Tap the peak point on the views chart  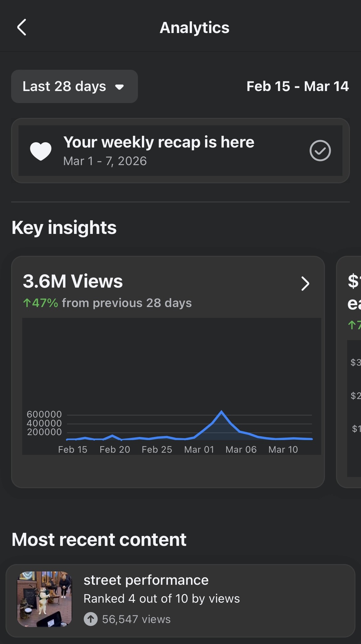[x=222, y=411]
